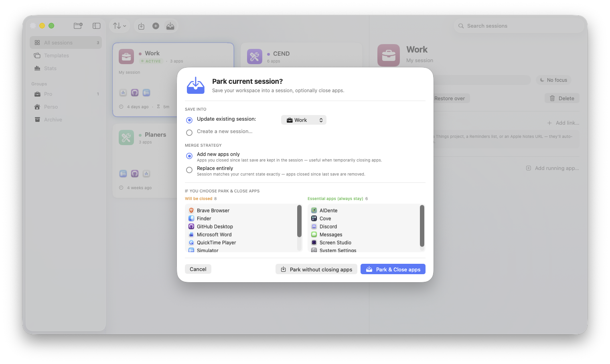Click the ACTIVE badge on Work card

(151, 61)
